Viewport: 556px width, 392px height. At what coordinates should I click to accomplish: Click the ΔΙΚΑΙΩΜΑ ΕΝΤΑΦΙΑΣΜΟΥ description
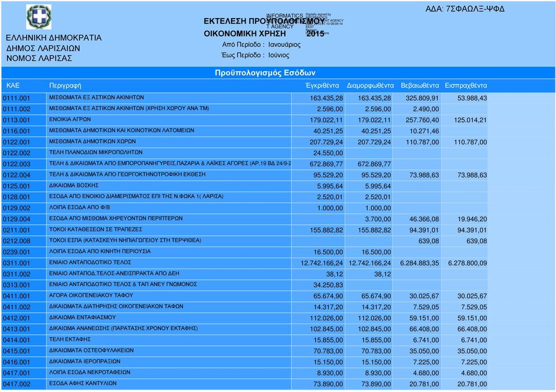tap(82, 317)
